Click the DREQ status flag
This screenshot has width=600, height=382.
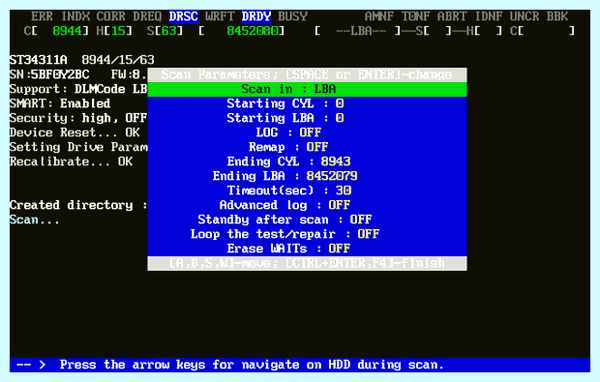click(x=147, y=17)
